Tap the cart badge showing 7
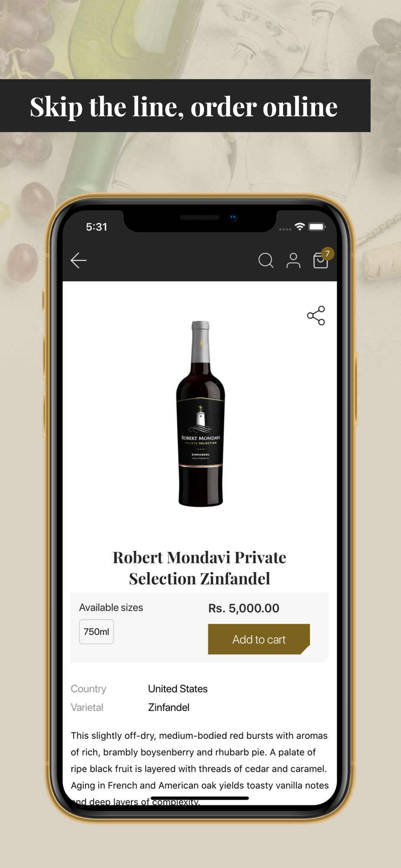Image resolution: width=401 pixels, height=868 pixels. [x=327, y=253]
